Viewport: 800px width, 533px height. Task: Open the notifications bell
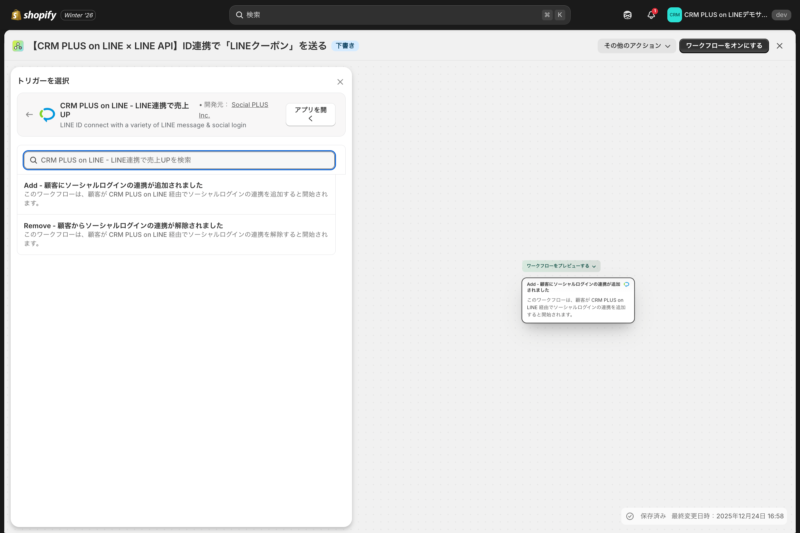[x=651, y=15]
